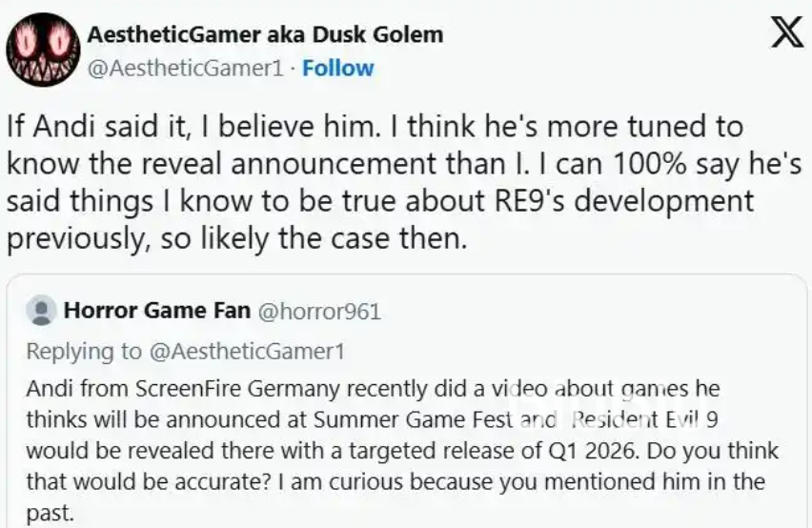Click the @AestheticGamer1 mention after Replying to
The width and height of the screenshot is (812, 528).
[246, 351]
